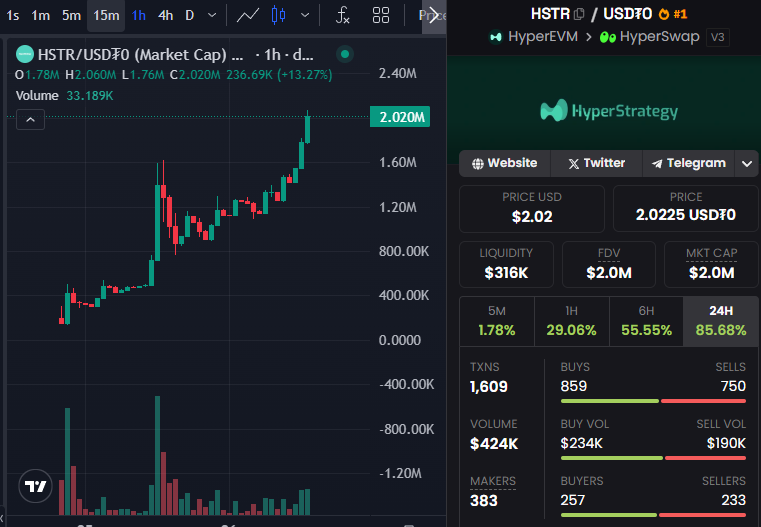The width and height of the screenshot is (761, 527).
Task: Open the indicators fx icon
Action: pos(343,16)
